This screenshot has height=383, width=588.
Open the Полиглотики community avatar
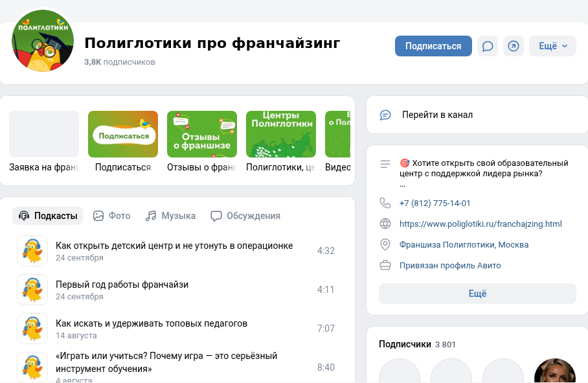point(43,41)
